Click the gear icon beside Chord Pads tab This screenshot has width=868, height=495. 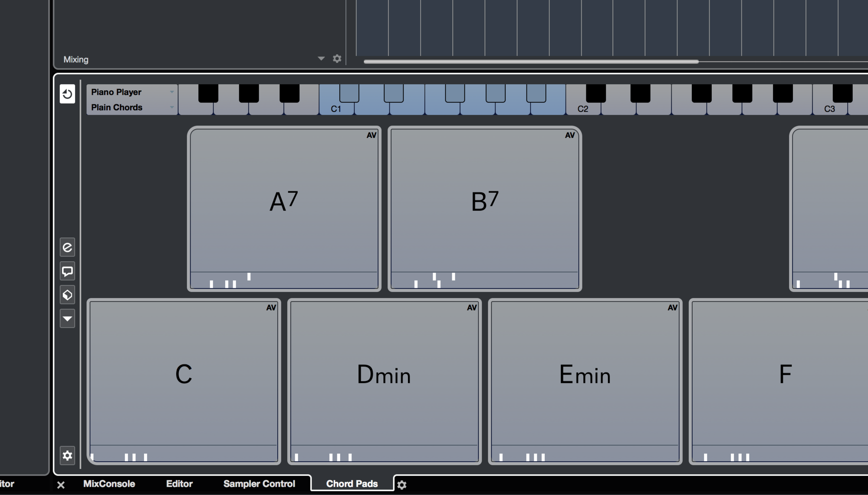[403, 484]
